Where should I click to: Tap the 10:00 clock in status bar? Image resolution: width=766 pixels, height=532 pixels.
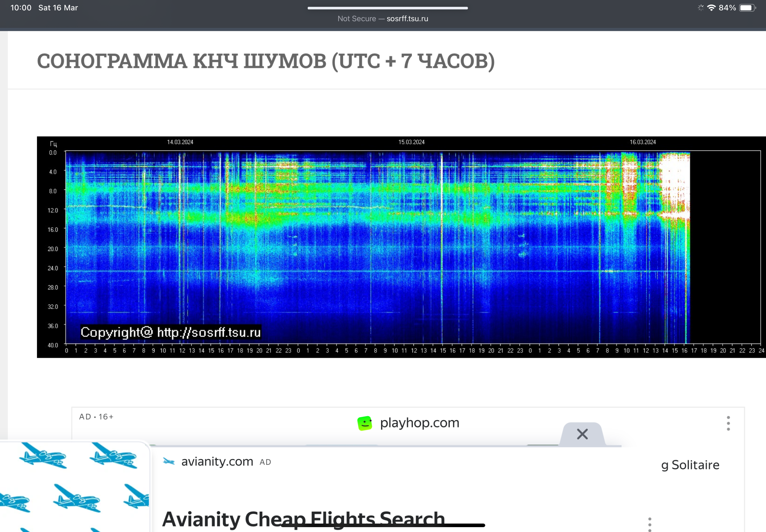click(x=21, y=8)
